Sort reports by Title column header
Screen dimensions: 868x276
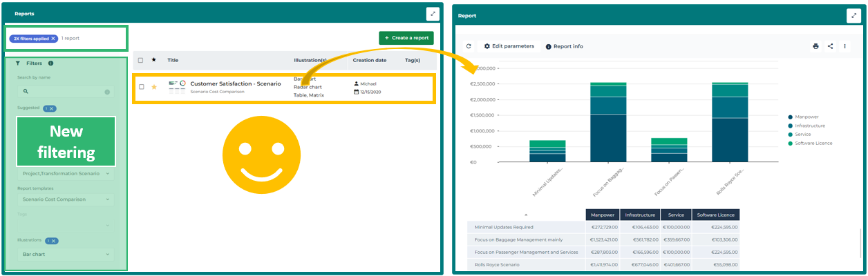coord(173,61)
